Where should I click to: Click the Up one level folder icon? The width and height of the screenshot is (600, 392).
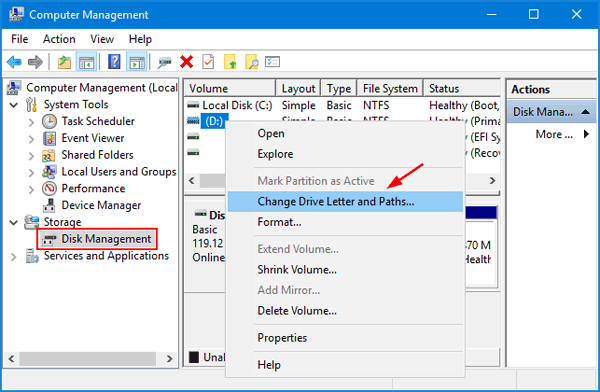click(x=64, y=62)
